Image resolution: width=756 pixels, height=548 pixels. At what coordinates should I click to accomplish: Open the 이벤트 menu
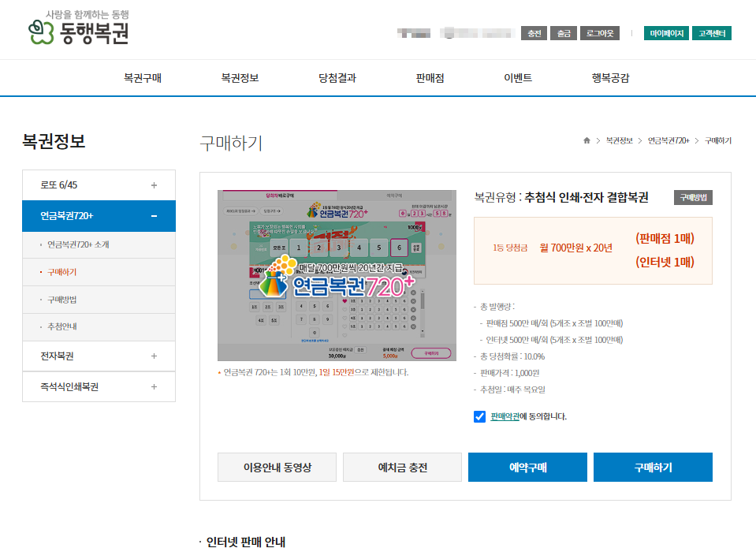click(518, 77)
